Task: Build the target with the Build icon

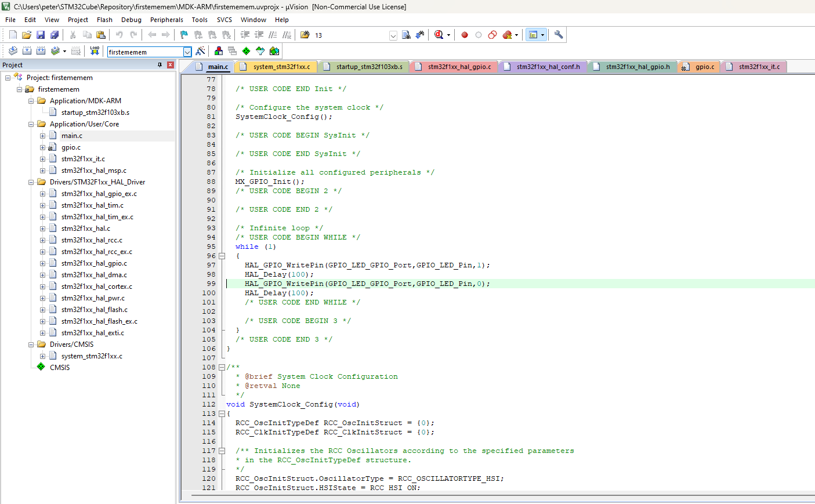Action: tap(27, 51)
